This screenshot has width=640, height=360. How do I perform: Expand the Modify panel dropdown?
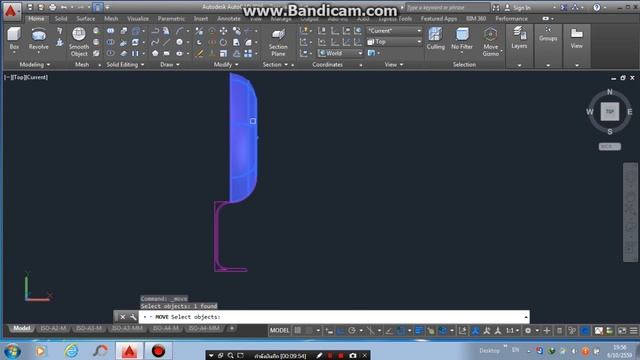(x=226, y=64)
